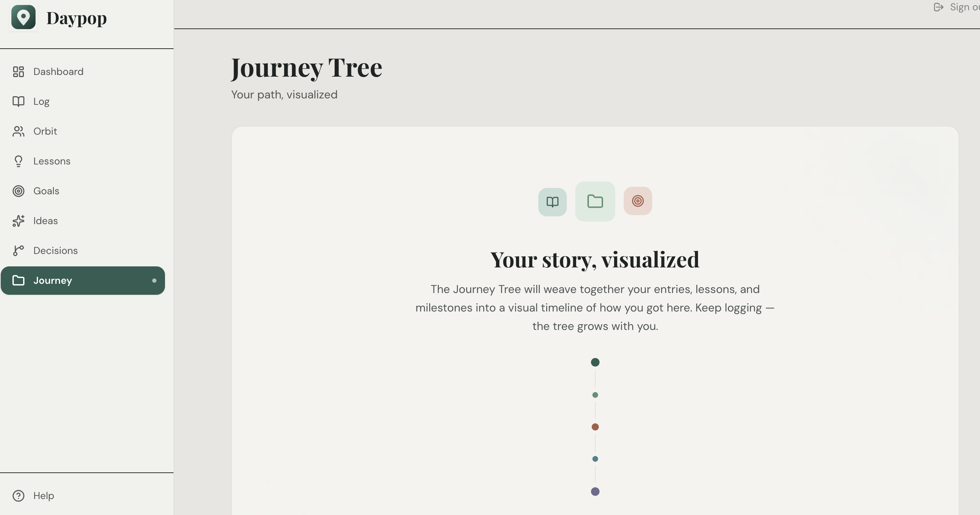Screen dimensions: 980x515
Task: Select the Orbit people icon
Action: point(18,131)
